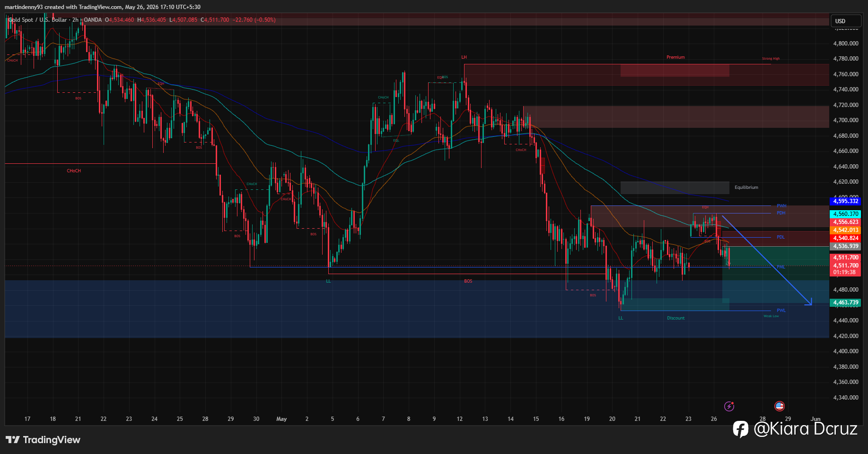Click the PDL level label
Screen dimensions: 868x454
coord(780,237)
